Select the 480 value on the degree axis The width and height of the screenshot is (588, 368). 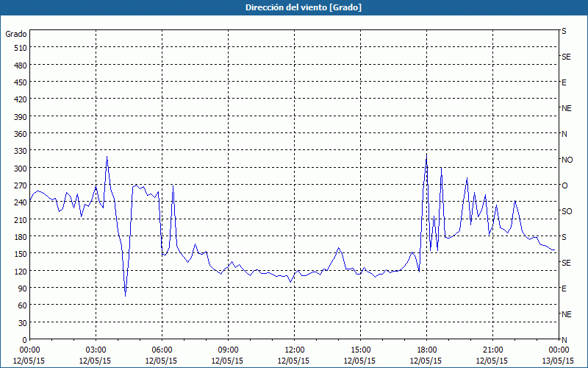point(21,66)
